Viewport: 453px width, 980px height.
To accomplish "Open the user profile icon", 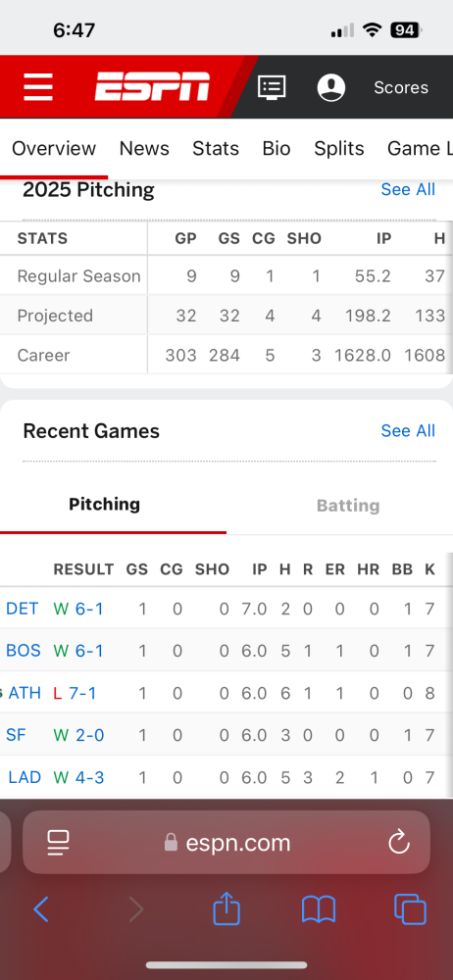I will (x=331, y=87).
